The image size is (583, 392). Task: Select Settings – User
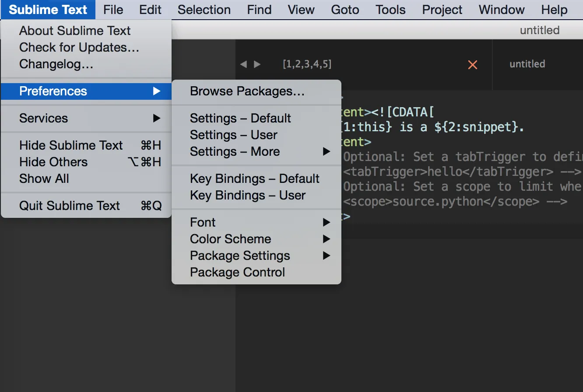(233, 135)
